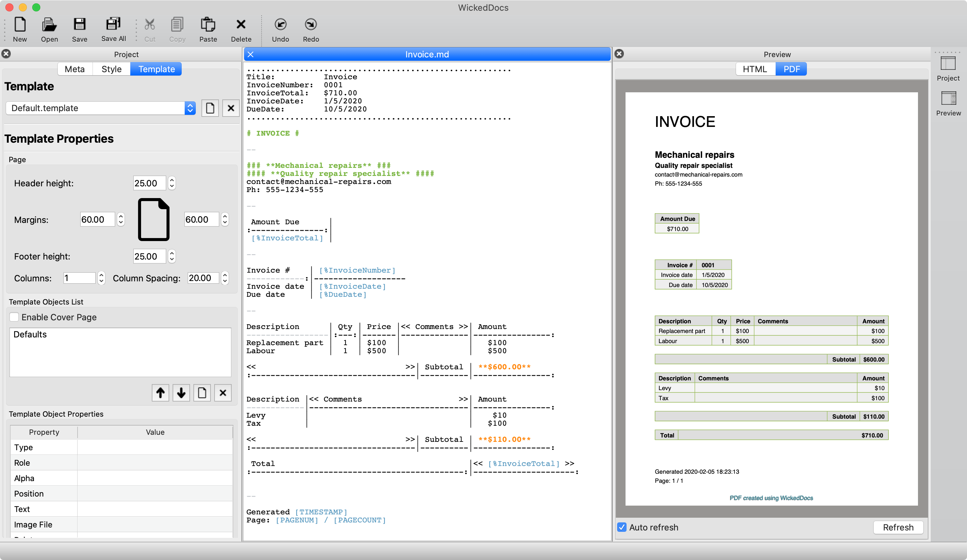The width and height of the screenshot is (967, 560).
Task: Click the Footer height input field
Action: [149, 256]
